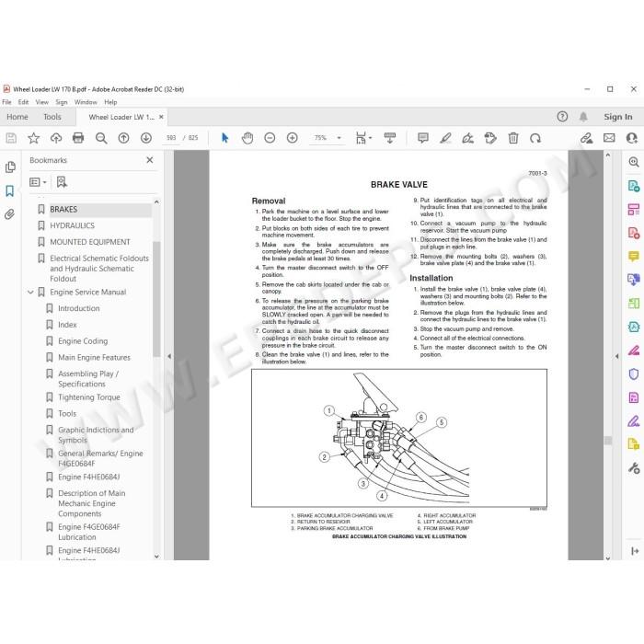Toggle the Bookmarks panel button
Image resolution: width=644 pixels, height=644 pixels.
(9, 190)
